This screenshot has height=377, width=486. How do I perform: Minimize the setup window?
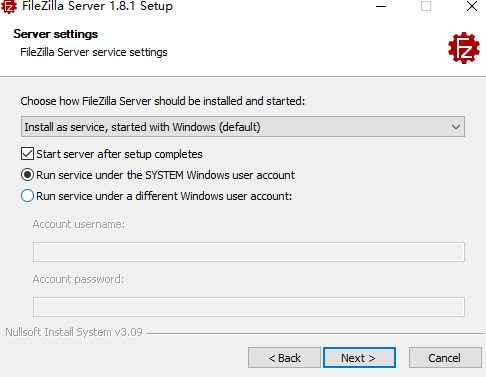click(x=381, y=6)
